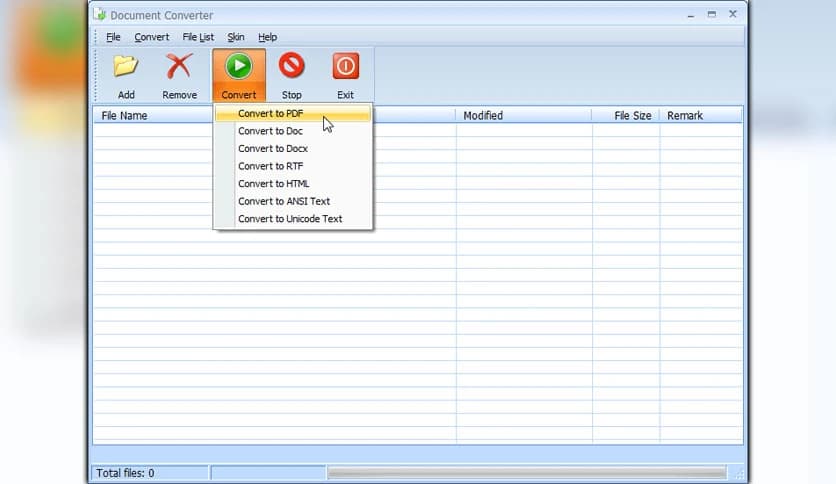Choose Convert to ANSI Text
Image resolution: width=836 pixels, height=484 pixels.
tap(293, 201)
